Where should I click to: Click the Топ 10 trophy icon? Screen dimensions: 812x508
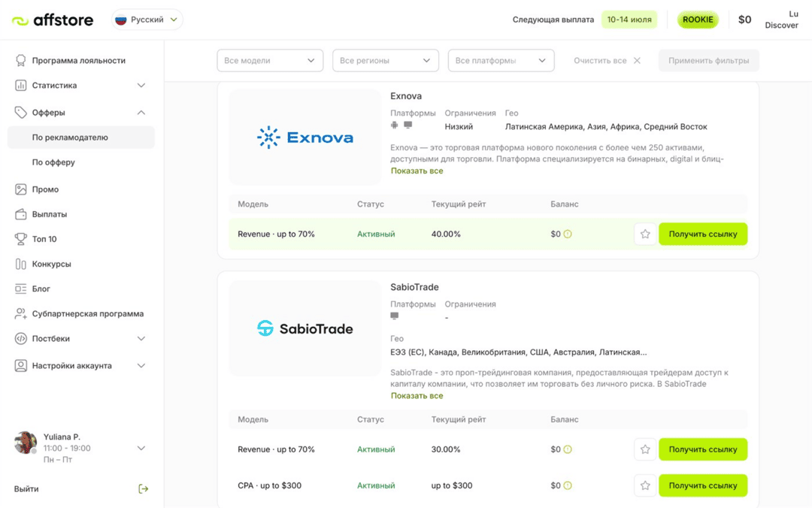pyautogui.click(x=21, y=239)
